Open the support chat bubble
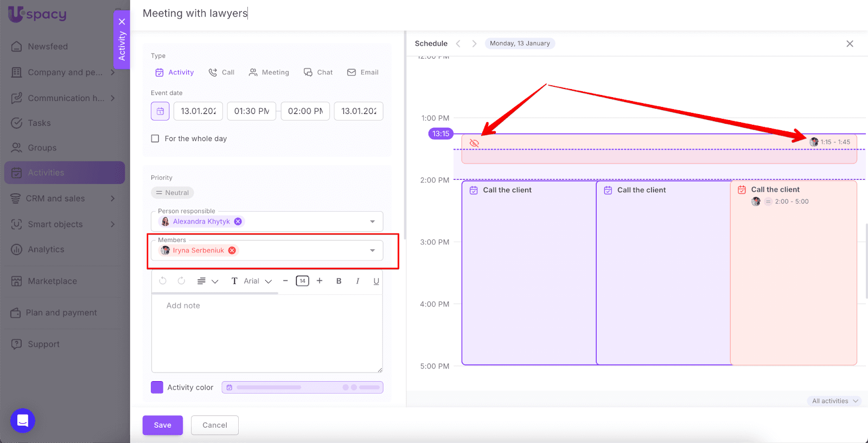Screen dimensions: 868x443 pos(23,421)
